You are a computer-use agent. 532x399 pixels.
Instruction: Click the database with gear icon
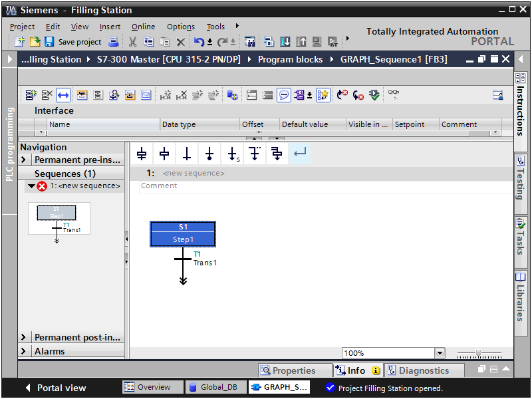[232, 95]
